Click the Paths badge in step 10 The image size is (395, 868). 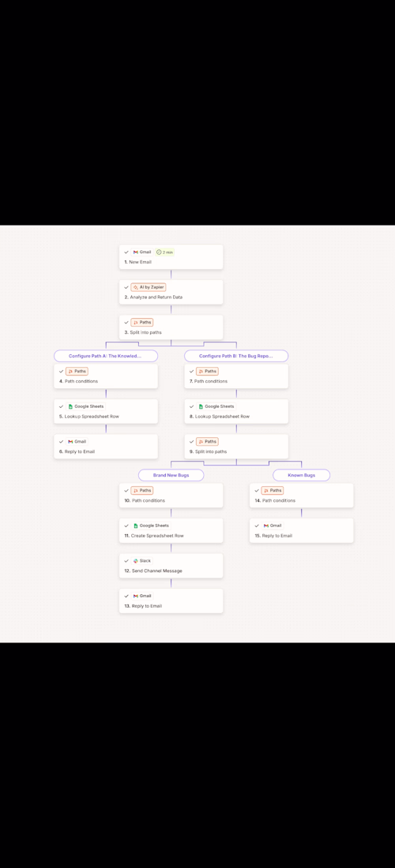[x=142, y=491]
